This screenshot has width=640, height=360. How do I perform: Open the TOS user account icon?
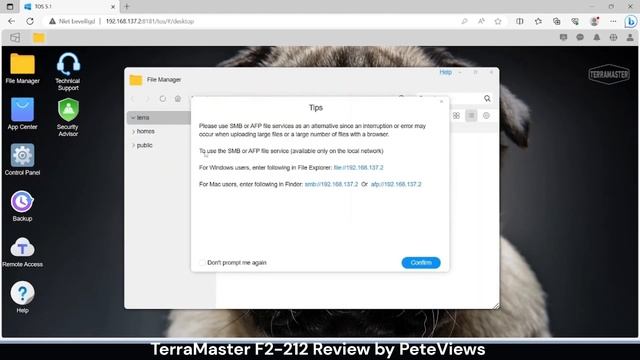coord(630,37)
